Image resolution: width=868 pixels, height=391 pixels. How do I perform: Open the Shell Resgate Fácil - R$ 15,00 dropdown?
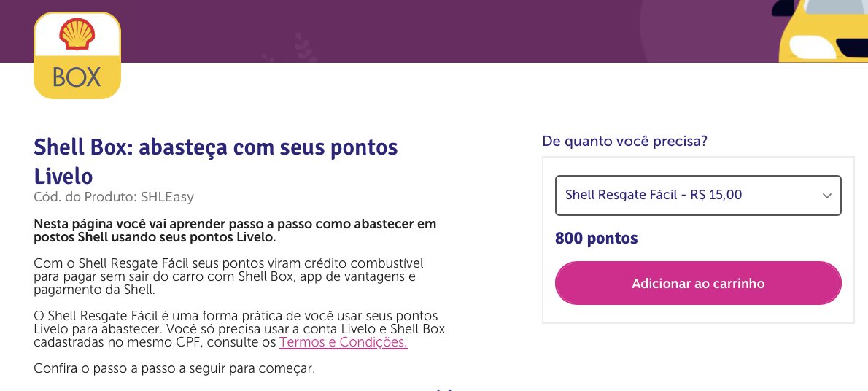tap(698, 195)
